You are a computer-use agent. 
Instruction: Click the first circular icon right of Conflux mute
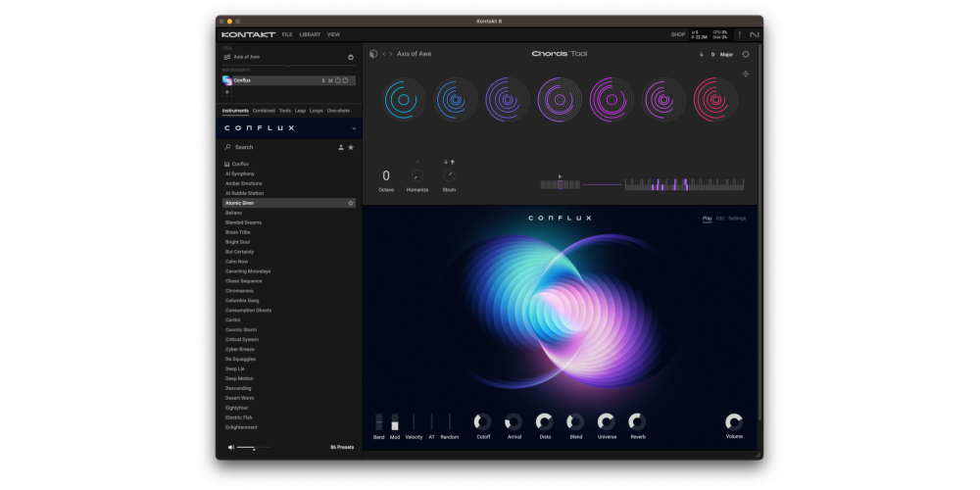pos(338,80)
